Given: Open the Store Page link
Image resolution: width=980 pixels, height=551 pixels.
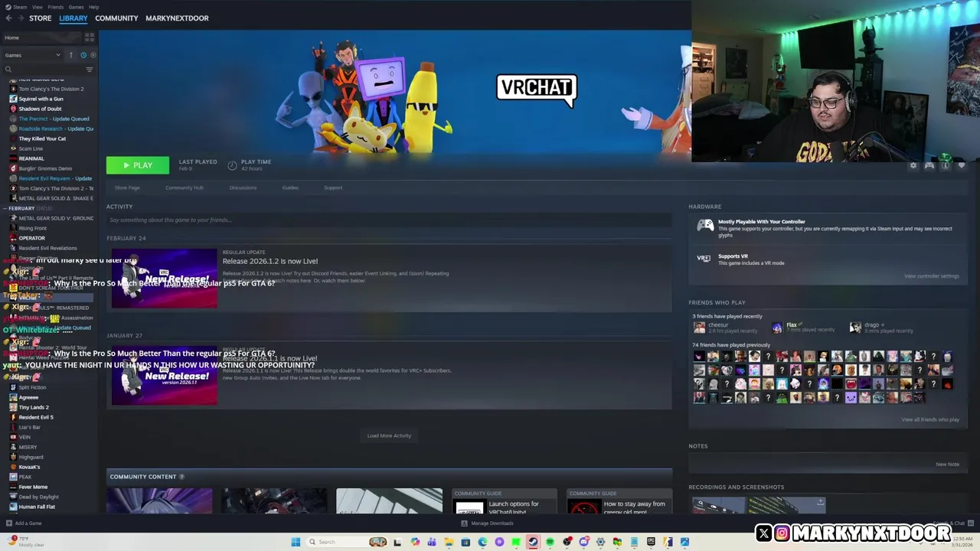Looking at the screenshot, I should tap(127, 187).
